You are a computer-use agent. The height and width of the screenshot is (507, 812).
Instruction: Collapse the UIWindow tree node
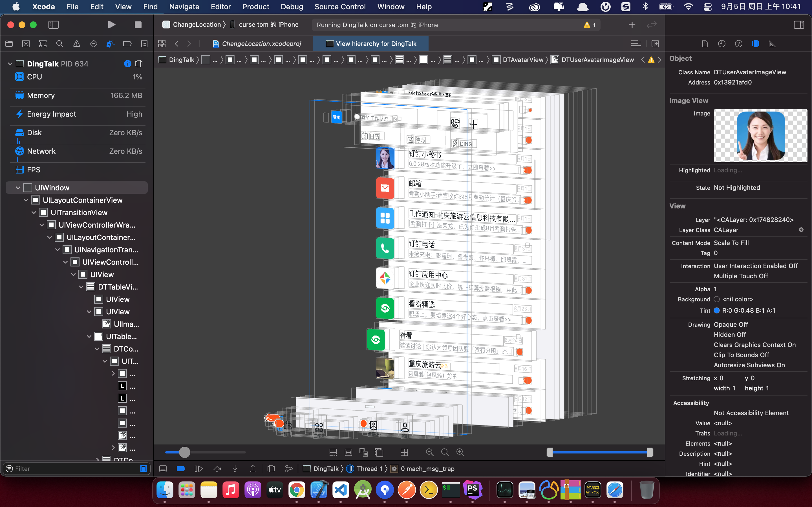(18, 188)
